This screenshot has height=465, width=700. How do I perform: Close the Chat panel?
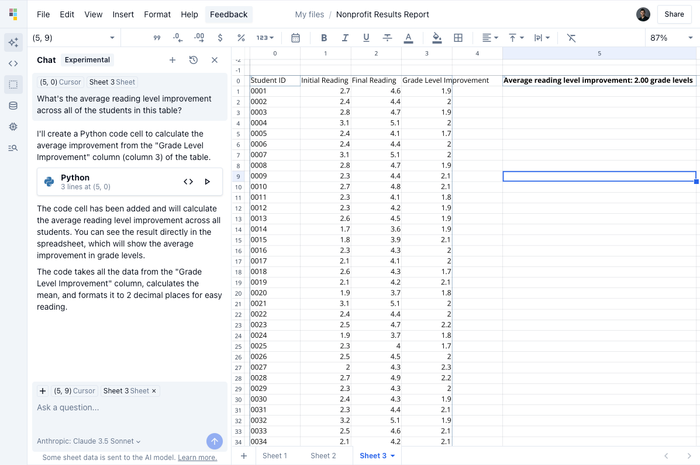215,60
